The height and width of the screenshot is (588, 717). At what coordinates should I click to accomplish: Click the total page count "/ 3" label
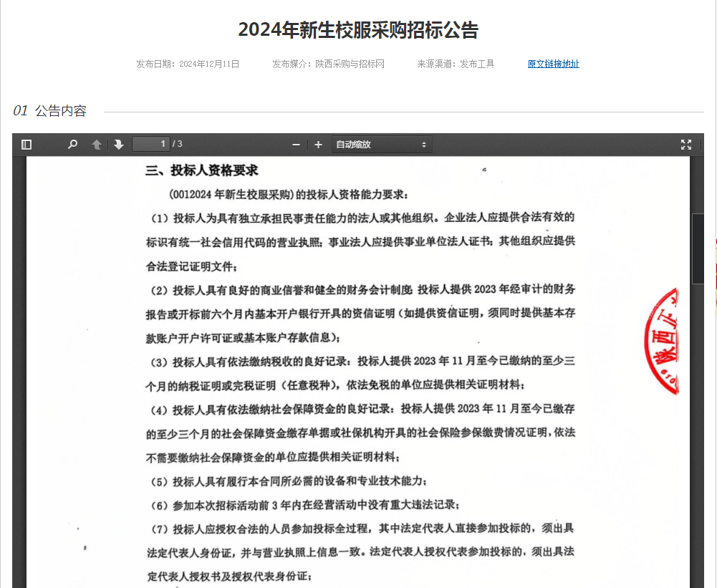point(177,144)
